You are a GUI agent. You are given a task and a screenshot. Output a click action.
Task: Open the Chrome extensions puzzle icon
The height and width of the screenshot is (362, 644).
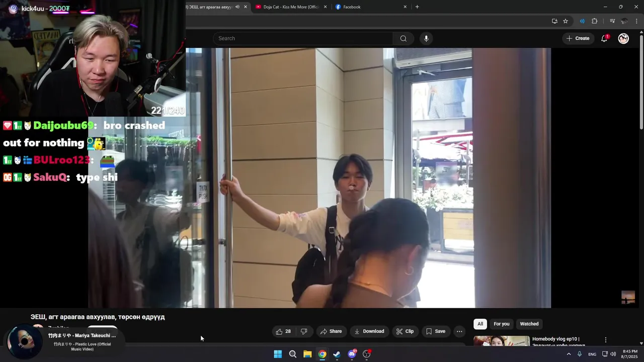click(595, 21)
